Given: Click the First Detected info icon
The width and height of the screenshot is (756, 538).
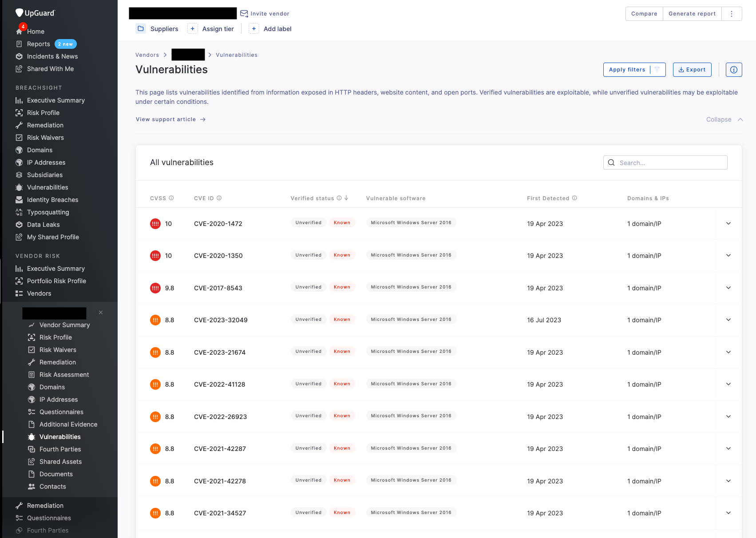Looking at the screenshot, I should pyautogui.click(x=574, y=198).
